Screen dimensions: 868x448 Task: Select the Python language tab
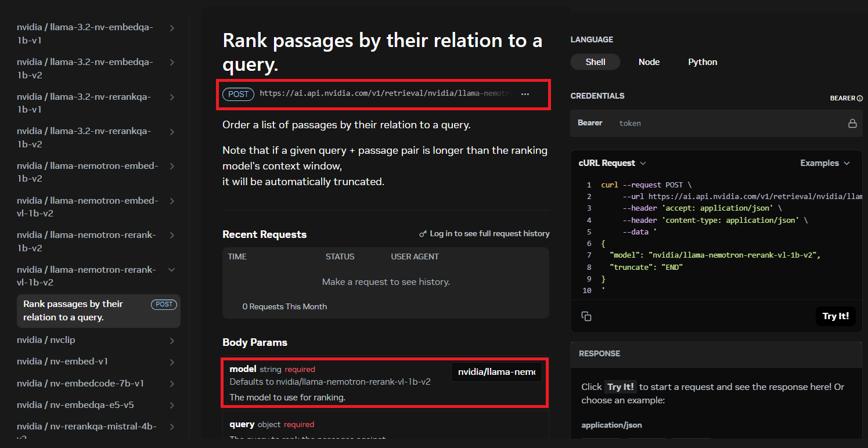tap(703, 62)
